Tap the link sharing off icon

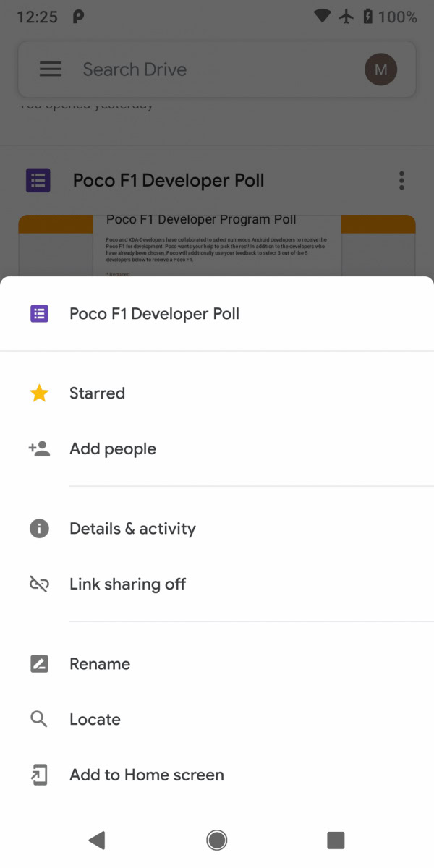click(x=39, y=584)
